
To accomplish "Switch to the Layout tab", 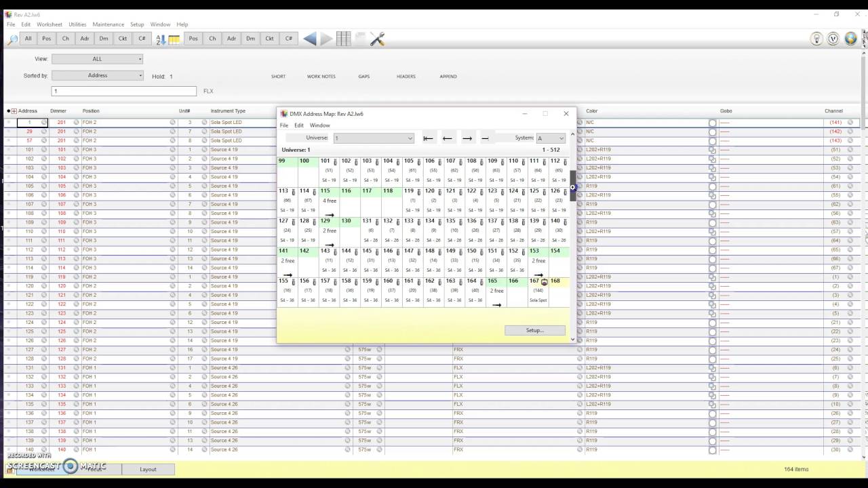I will tap(148, 469).
